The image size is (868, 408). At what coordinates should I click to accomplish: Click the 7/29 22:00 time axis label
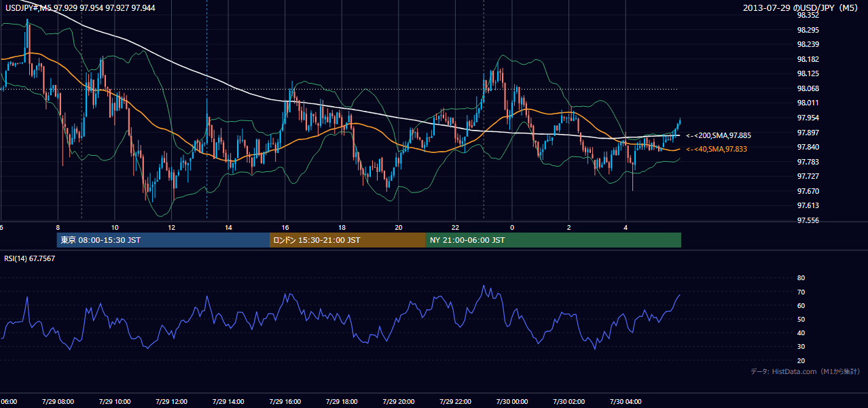455,401
